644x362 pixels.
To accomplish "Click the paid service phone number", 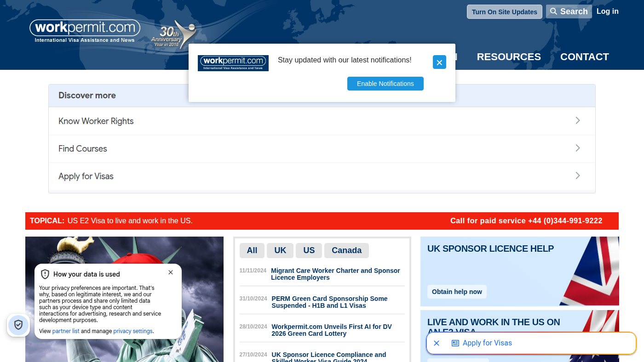I will click(565, 221).
